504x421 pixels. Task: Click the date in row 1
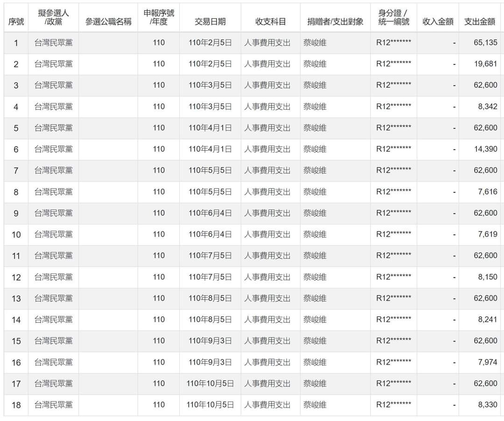click(x=210, y=42)
